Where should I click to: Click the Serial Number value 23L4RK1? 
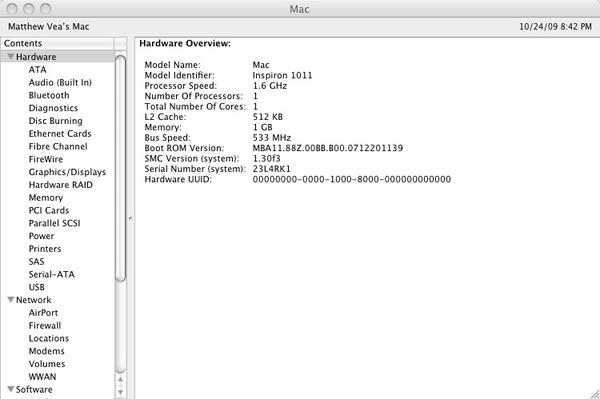(x=271, y=169)
